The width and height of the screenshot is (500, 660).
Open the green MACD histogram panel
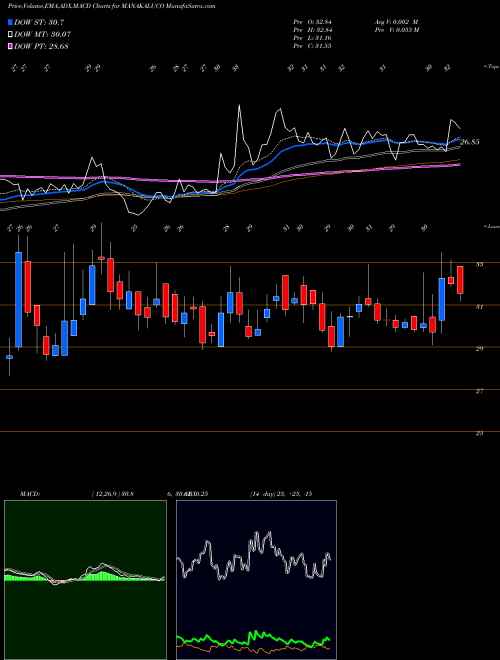[85, 580]
